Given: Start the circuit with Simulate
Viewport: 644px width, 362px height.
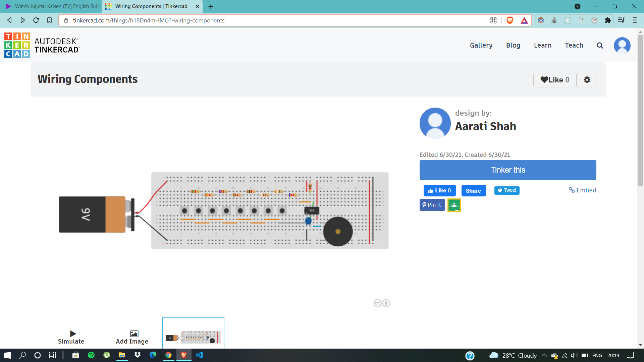Looking at the screenshot, I should tap(71, 337).
